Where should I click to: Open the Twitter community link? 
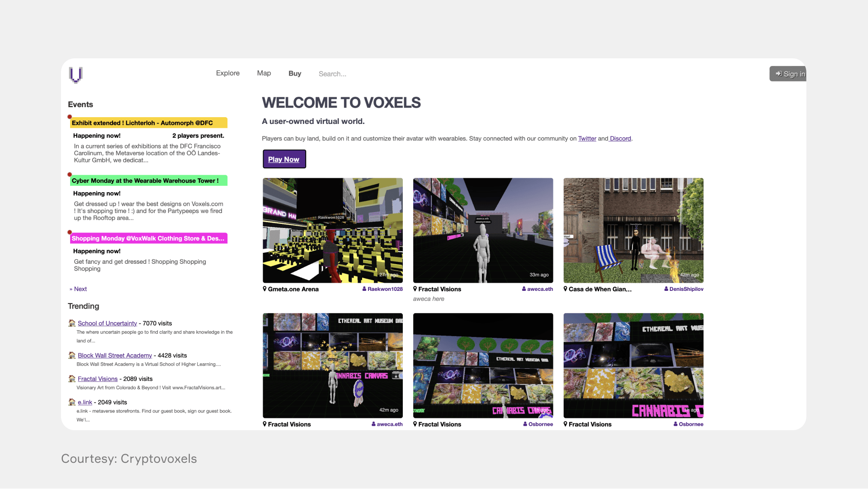tap(587, 139)
